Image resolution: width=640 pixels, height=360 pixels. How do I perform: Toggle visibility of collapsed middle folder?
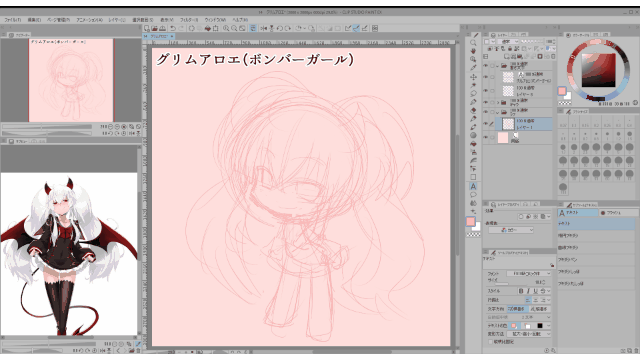[486, 102]
